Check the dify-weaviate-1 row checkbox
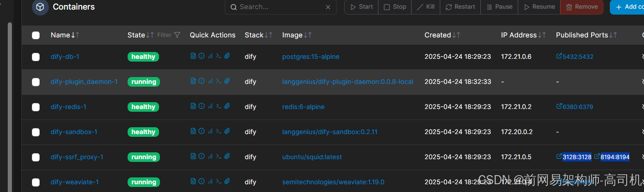644x192 pixels. click(x=36, y=182)
